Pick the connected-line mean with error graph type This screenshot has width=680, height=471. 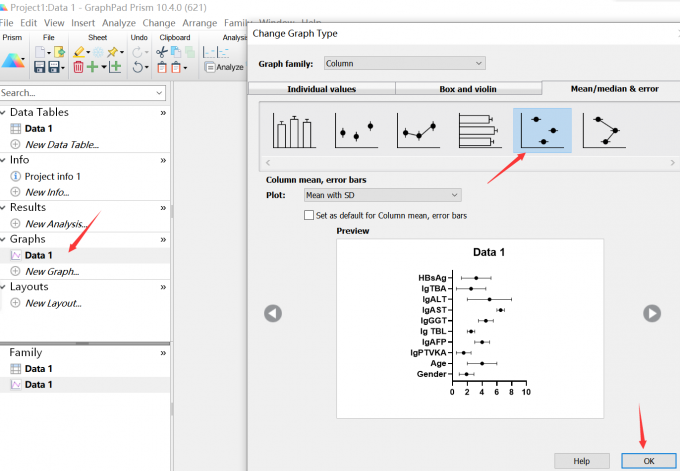coord(417,131)
